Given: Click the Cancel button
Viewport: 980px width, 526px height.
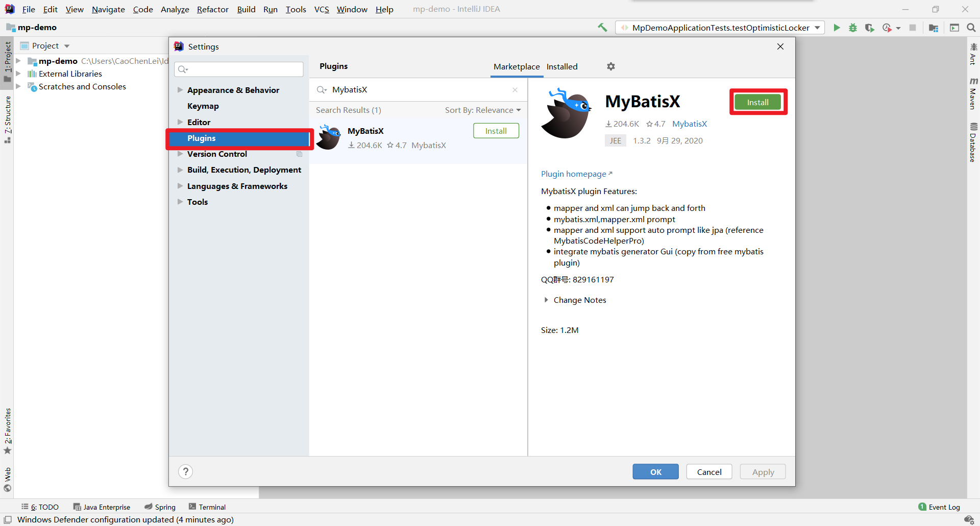Looking at the screenshot, I should point(709,472).
